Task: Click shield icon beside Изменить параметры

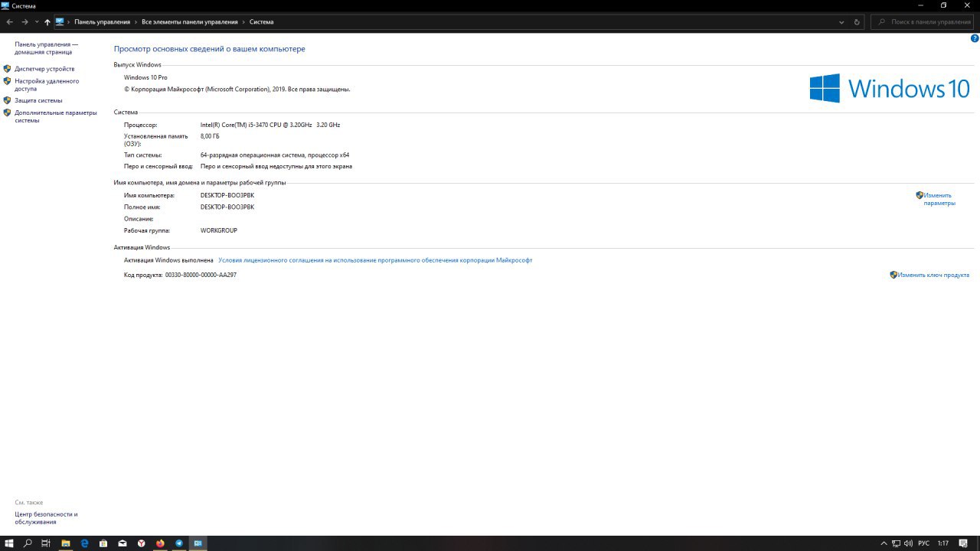Action: [x=920, y=195]
